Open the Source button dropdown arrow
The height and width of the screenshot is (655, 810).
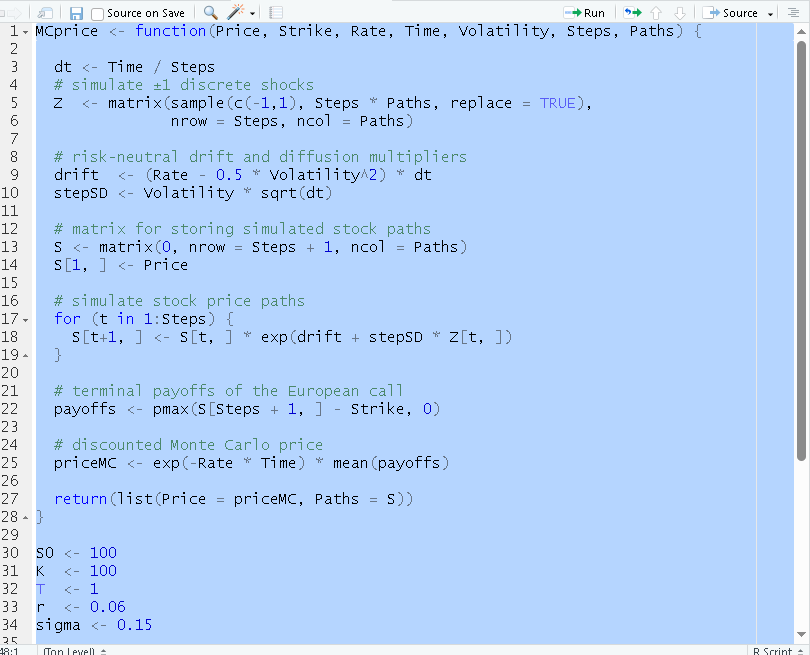click(x=770, y=13)
